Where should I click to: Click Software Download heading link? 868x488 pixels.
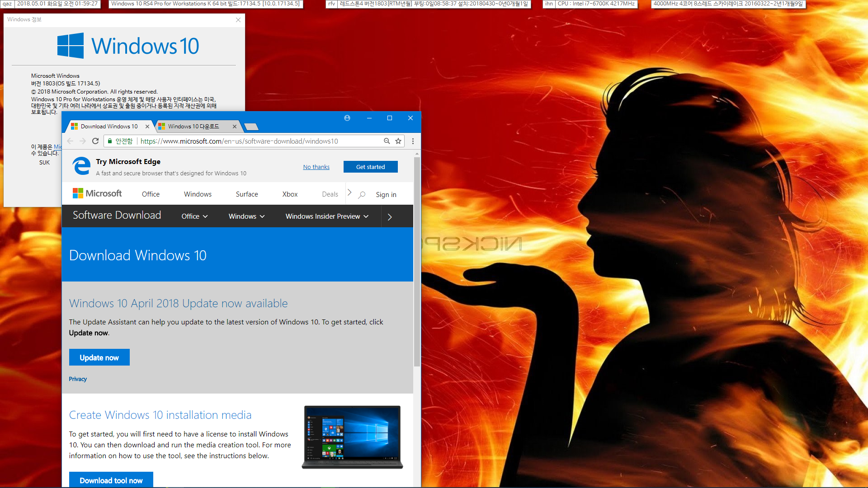pos(117,215)
